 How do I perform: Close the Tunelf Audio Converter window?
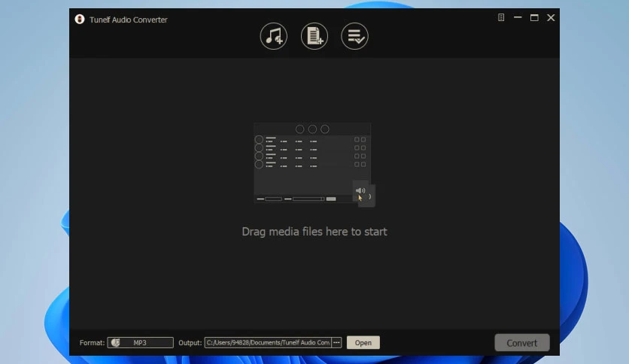coord(552,17)
